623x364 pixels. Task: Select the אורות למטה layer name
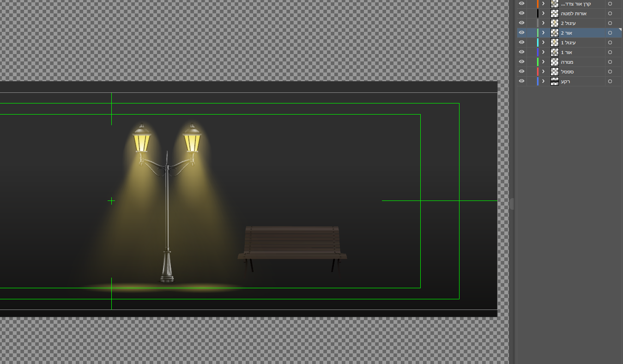pyautogui.click(x=574, y=13)
